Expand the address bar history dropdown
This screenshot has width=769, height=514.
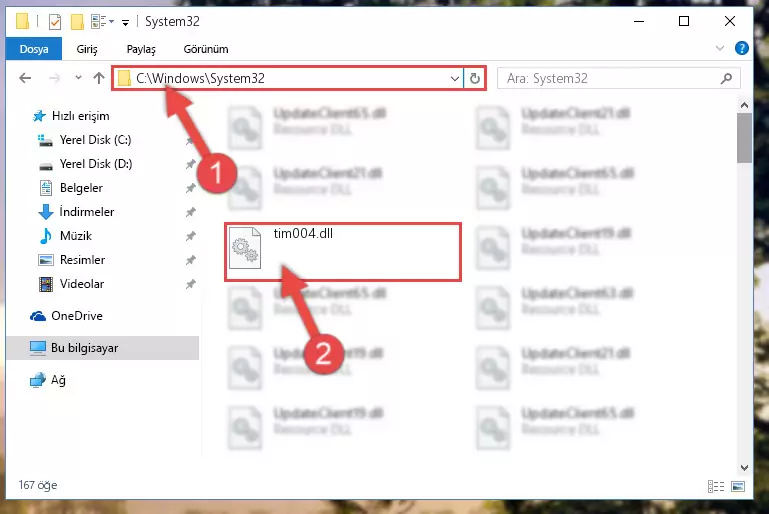[x=455, y=78]
